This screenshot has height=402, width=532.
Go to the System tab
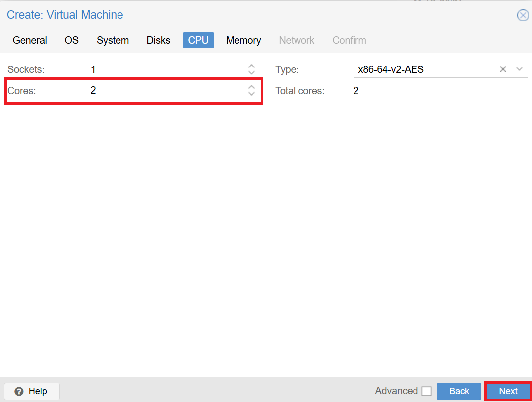113,40
